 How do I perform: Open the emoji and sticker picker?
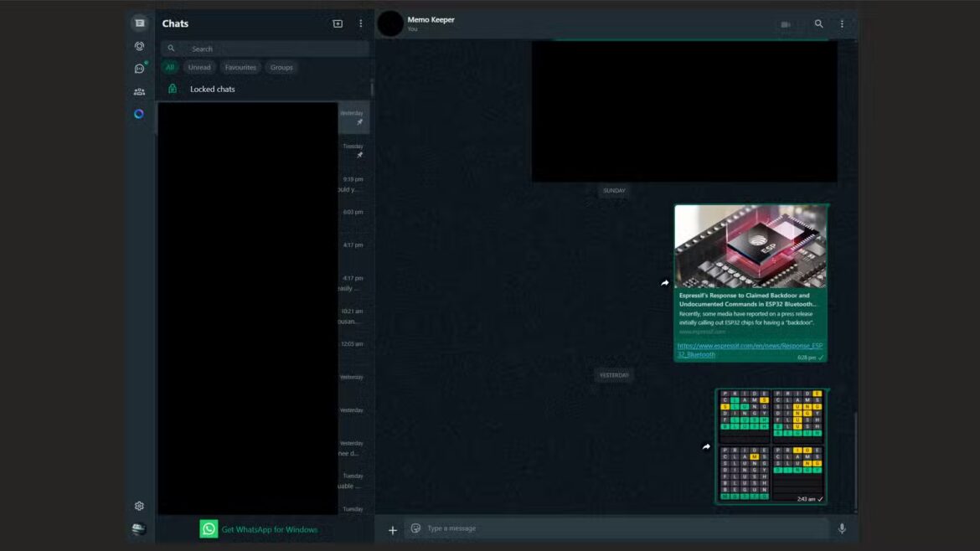click(415, 528)
